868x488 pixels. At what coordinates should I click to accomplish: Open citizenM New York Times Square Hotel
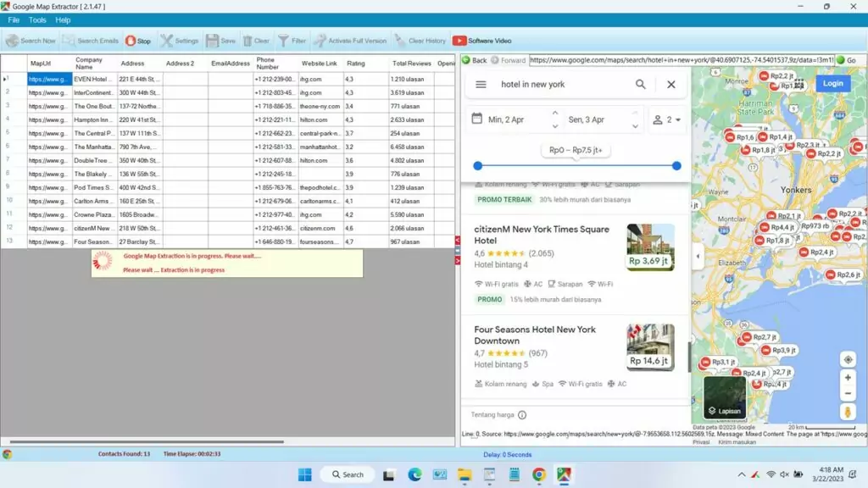tap(542, 235)
